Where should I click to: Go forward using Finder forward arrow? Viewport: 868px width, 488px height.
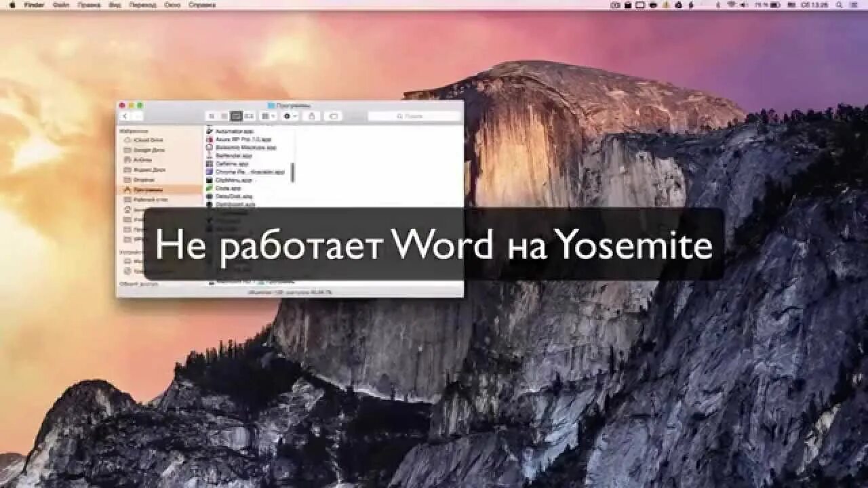pos(138,116)
